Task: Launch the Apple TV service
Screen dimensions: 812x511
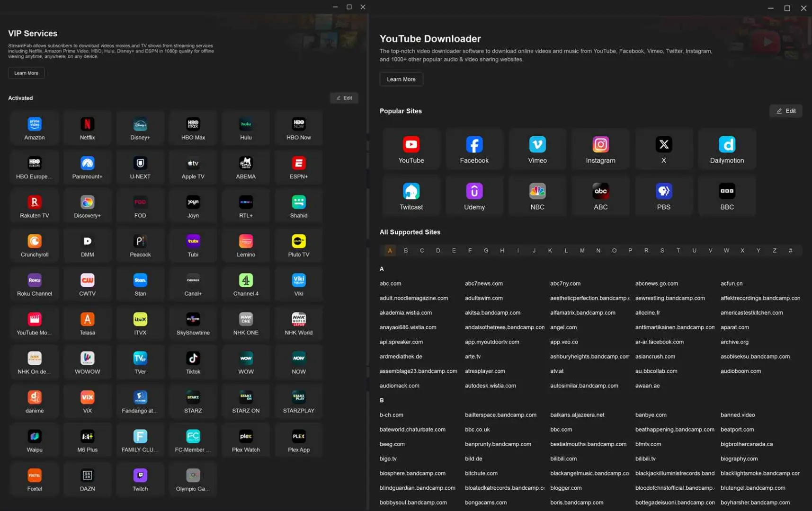Action: click(193, 167)
